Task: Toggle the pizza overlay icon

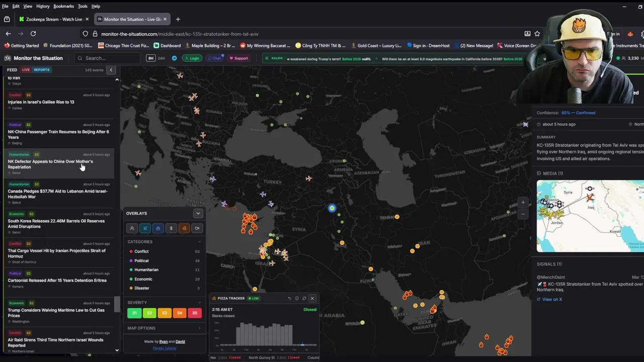Action: (x=184, y=228)
